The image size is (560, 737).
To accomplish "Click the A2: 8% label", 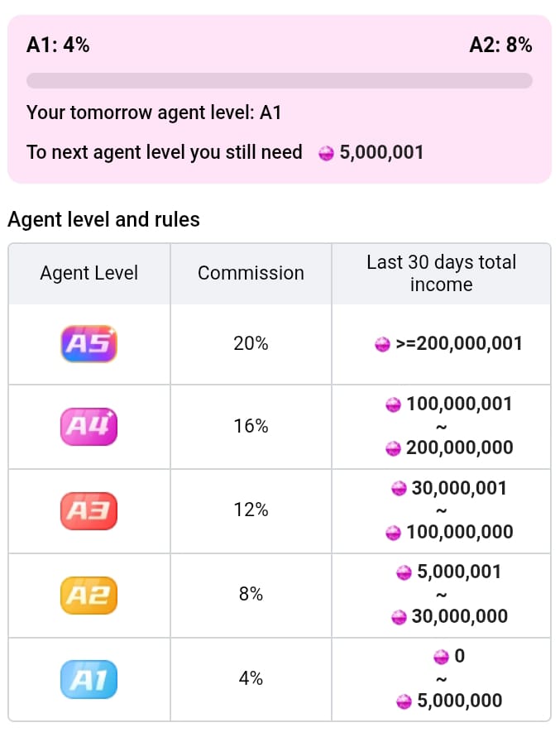I will [x=500, y=45].
